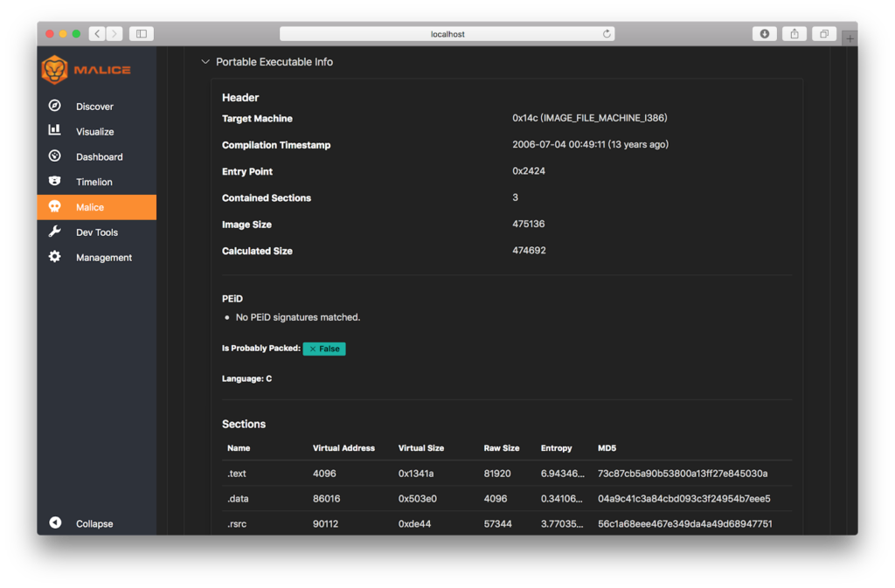This screenshot has width=895, height=588.
Task: Show Safari downloads
Action: 764,34
